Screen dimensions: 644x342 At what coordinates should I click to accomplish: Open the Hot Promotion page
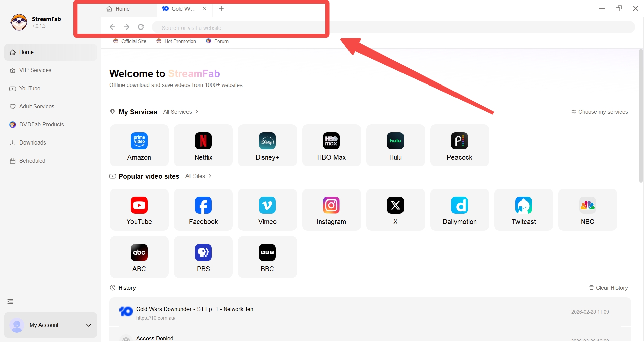pyautogui.click(x=176, y=41)
